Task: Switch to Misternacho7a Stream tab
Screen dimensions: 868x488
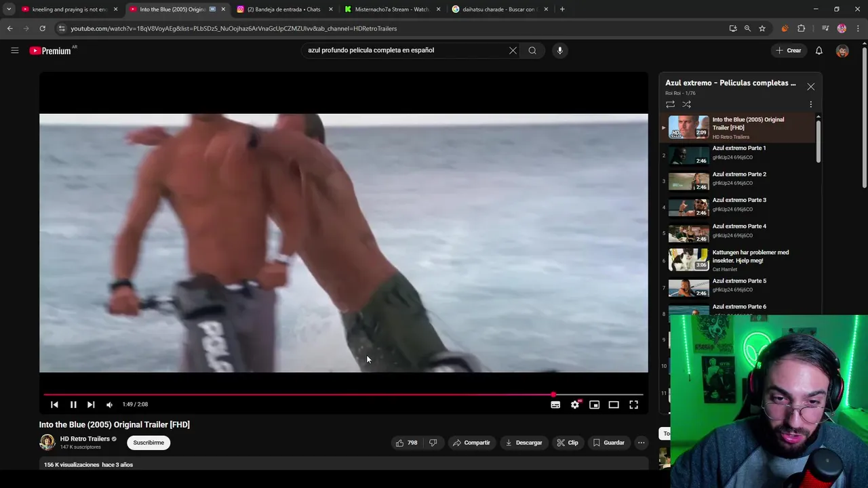Action: [x=392, y=9]
